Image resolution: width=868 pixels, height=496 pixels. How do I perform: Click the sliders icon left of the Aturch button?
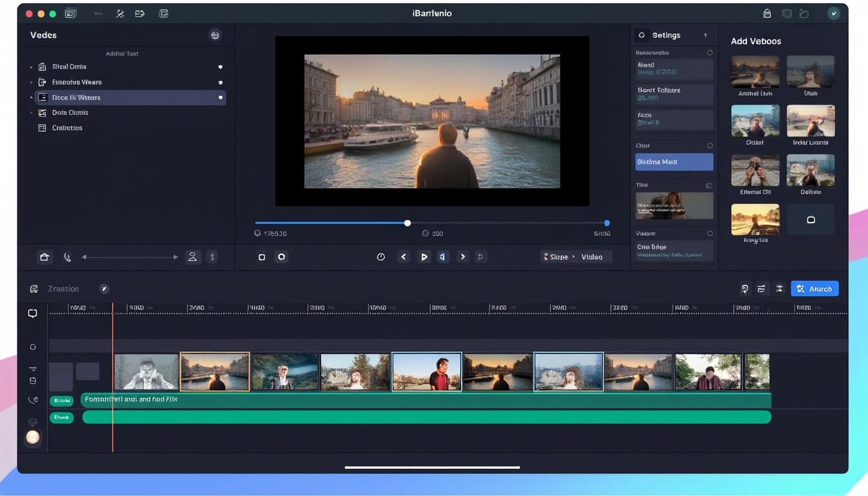pos(761,289)
